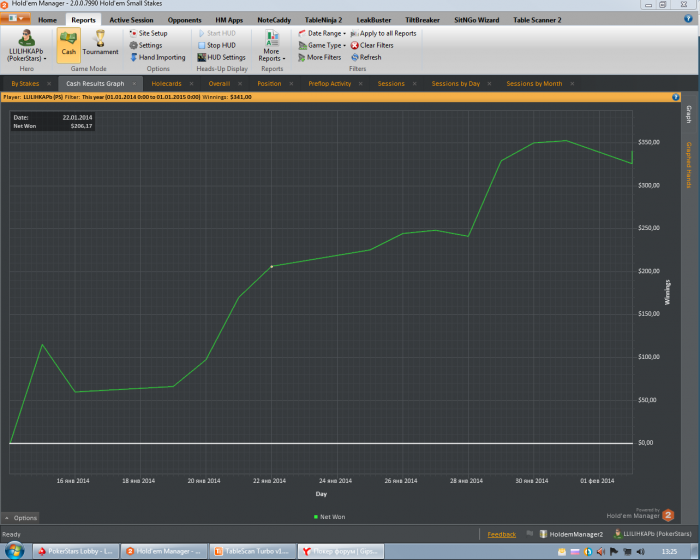Open Hand Importing

(161, 57)
